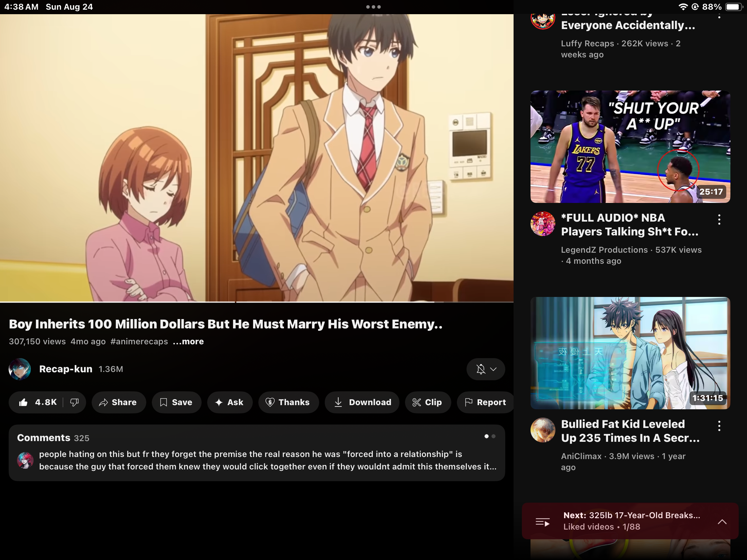
Task: Open options menu for FULL AUDIO NBA video
Action: 719,220
